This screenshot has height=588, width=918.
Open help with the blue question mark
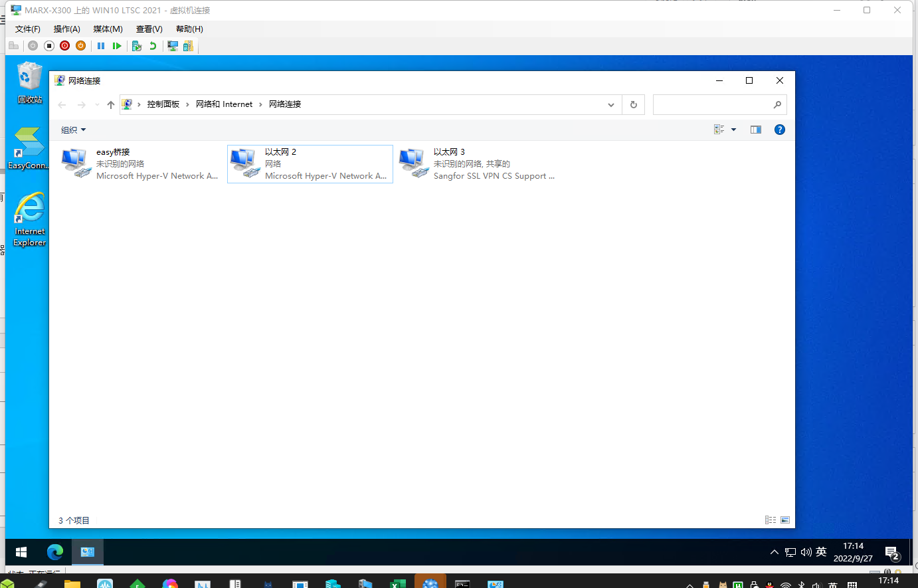point(780,130)
